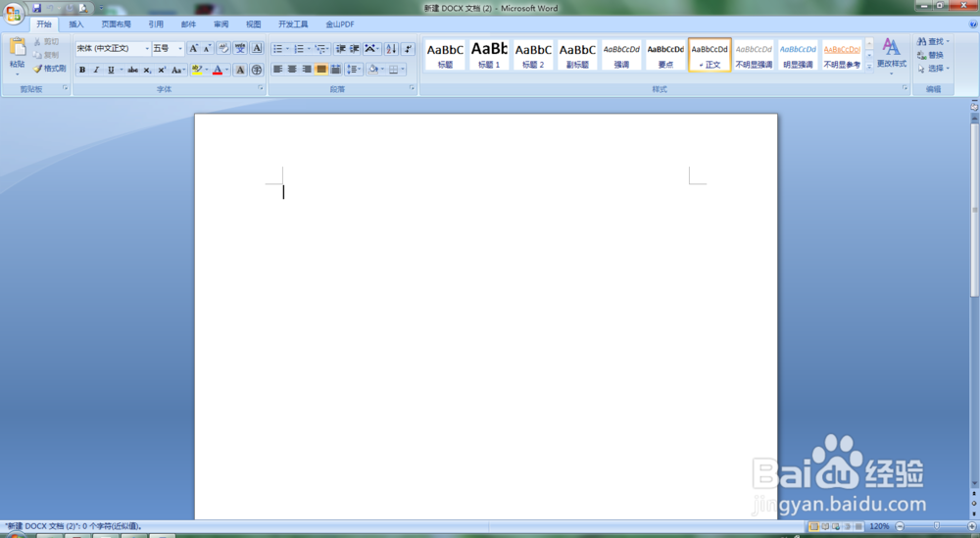Click the sort A-Z icon
This screenshot has width=980, height=538.
click(x=391, y=48)
